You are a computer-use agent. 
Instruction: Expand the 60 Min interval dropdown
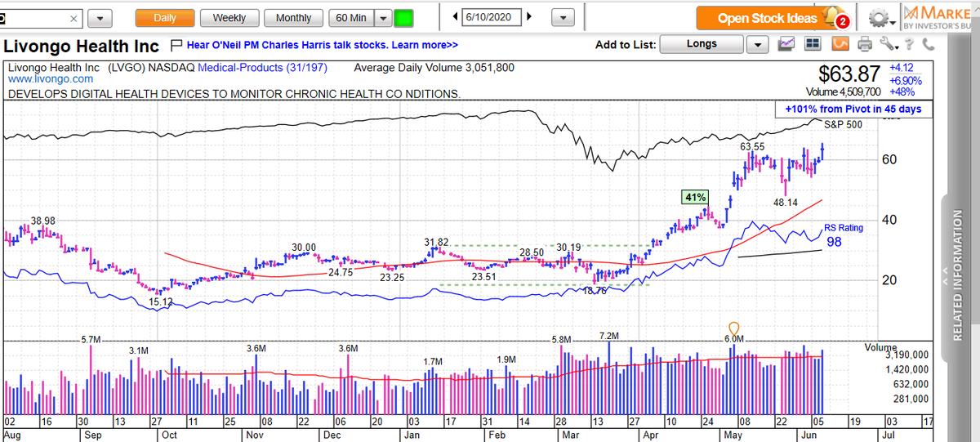pos(382,18)
